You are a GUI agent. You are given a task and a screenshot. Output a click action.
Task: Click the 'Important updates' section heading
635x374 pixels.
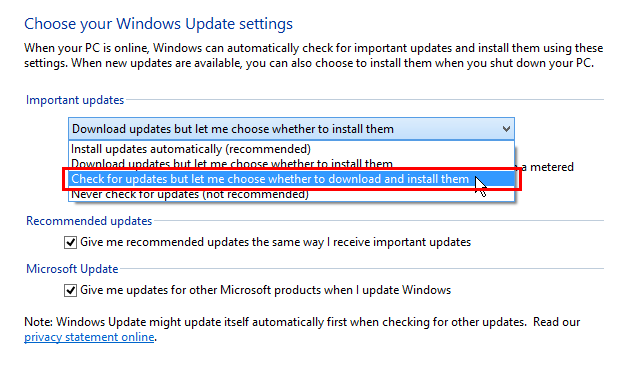click(x=75, y=100)
